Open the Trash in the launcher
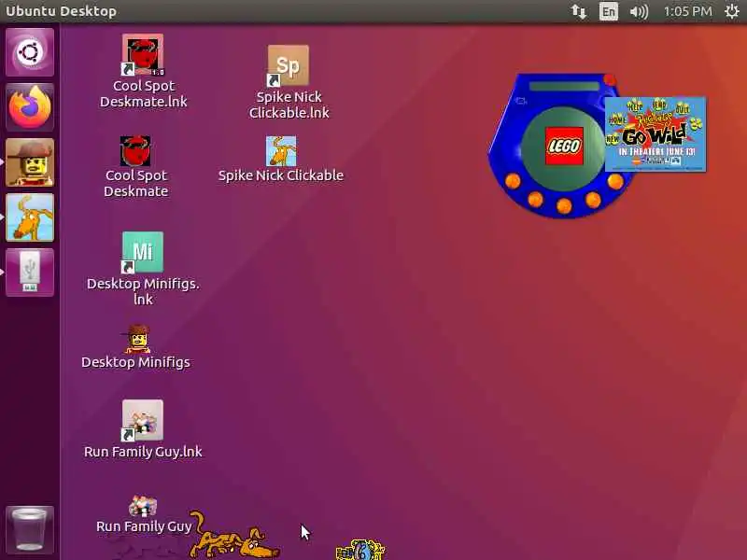 (30, 529)
